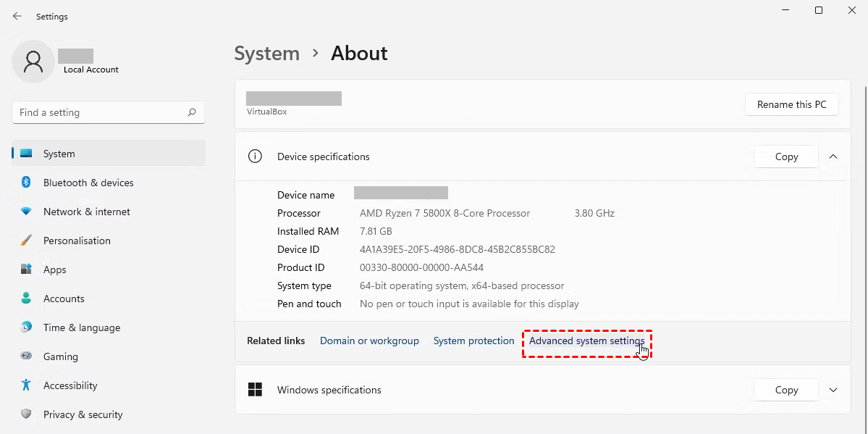Copy the device specifications
868x434 pixels.
pos(786,157)
